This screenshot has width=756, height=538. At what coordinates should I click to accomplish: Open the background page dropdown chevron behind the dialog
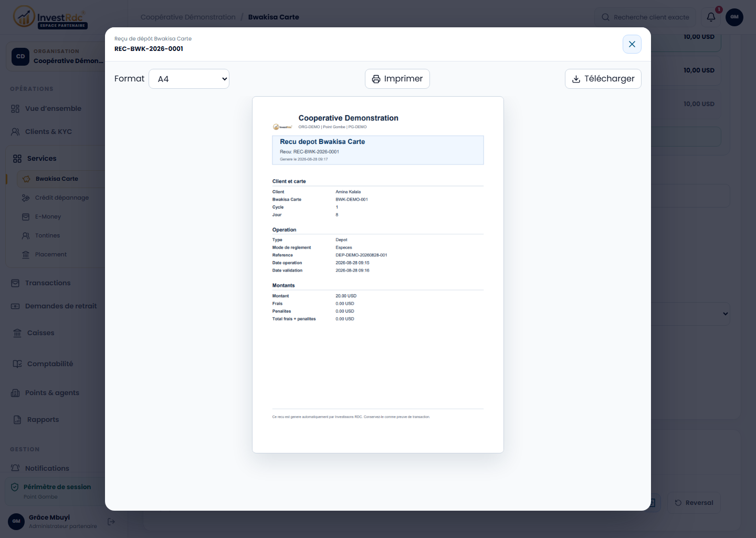click(725, 314)
